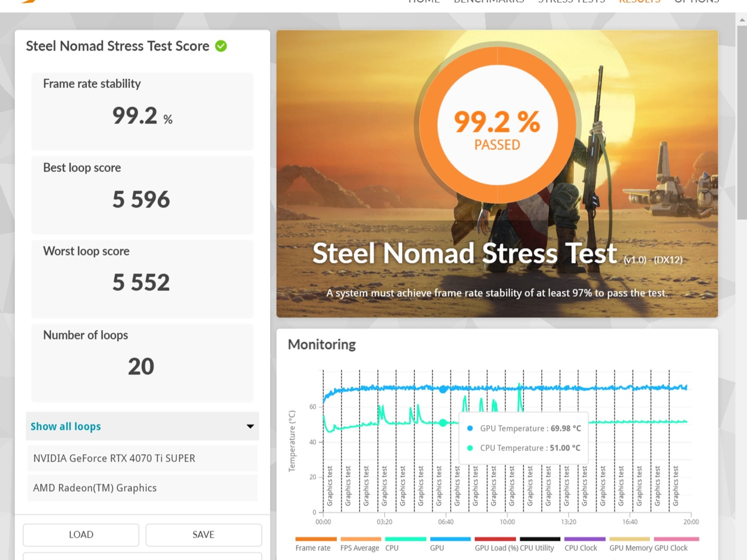
Task: Expand the Show all loops dropdown
Action: [142, 426]
